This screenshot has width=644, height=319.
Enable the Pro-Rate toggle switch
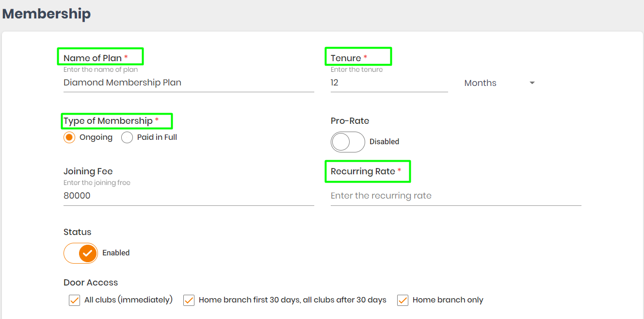[348, 142]
